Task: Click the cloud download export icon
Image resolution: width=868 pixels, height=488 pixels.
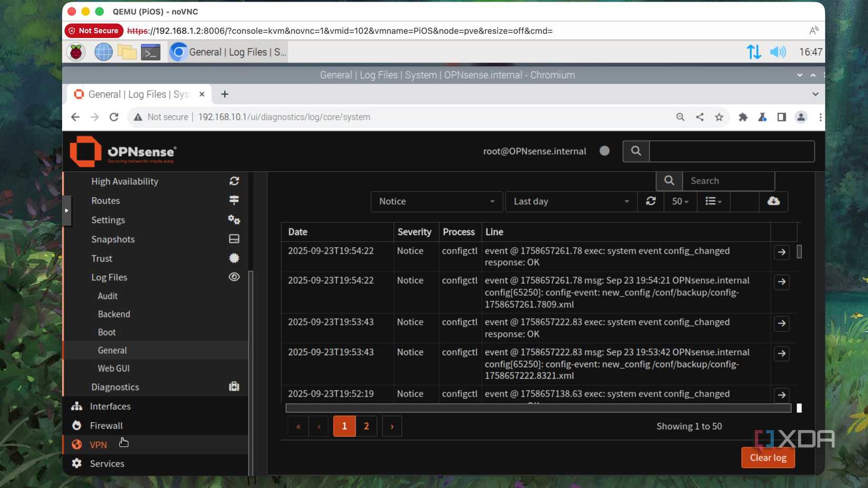Action: pyautogui.click(x=773, y=202)
